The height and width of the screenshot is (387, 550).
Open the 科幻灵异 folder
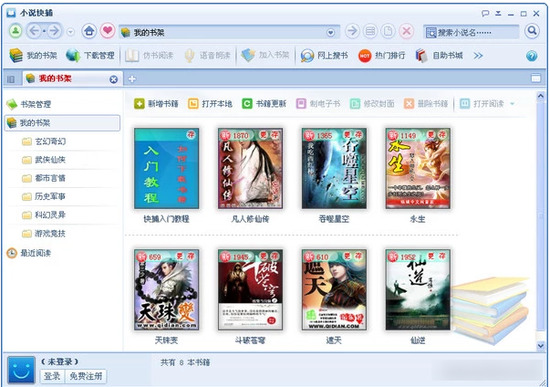pos(43,215)
